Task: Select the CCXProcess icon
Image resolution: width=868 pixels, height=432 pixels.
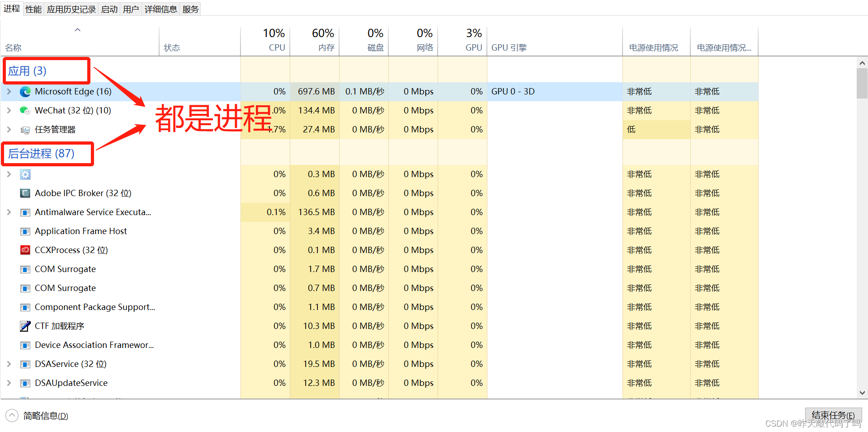Action: click(25, 250)
